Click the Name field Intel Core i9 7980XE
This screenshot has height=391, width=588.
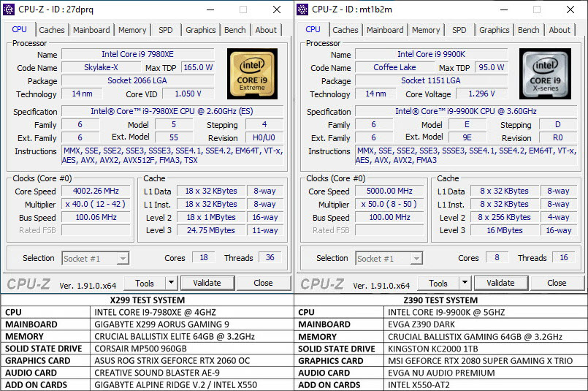137,54
